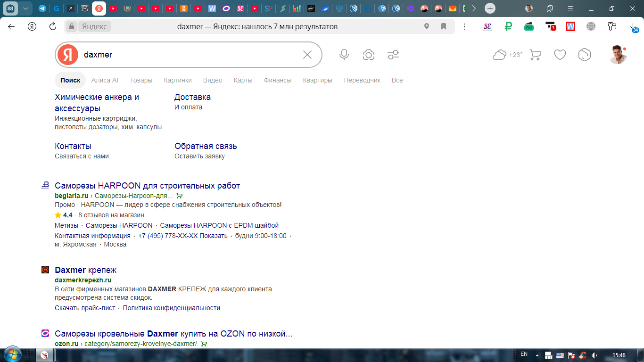
Task: Open the orange mail envelope tab
Action: click(x=453, y=8)
